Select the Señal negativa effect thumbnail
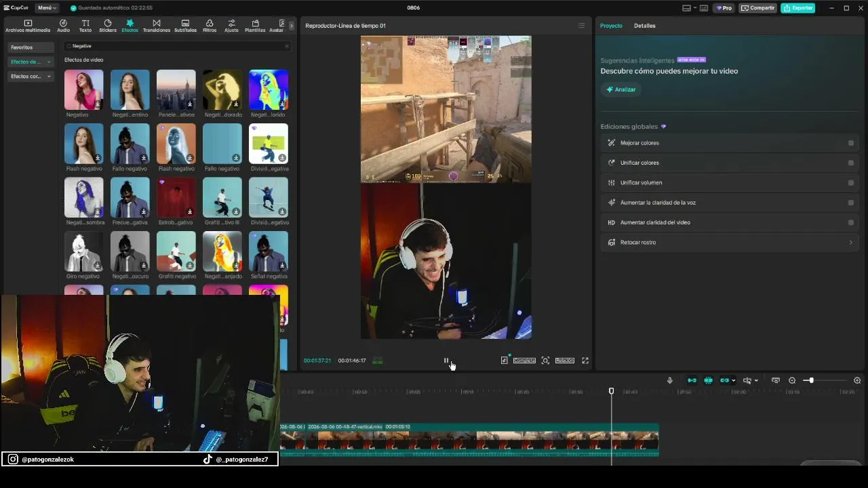The image size is (868, 488). point(269,251)
